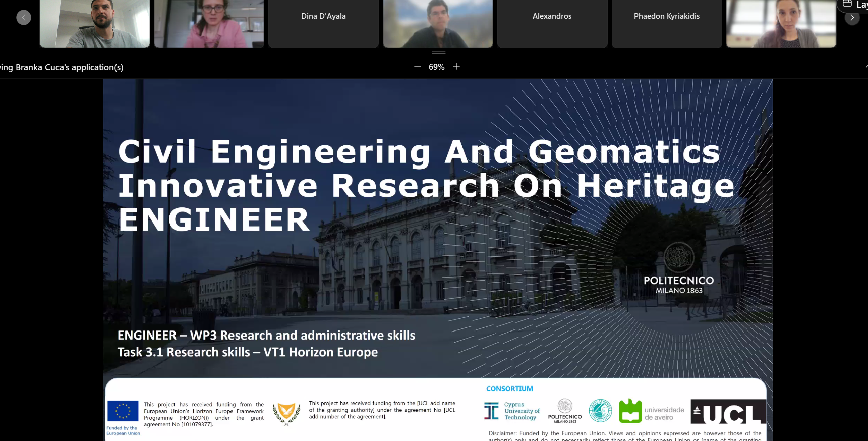Zoom in using the plus icon
This screenshot has width=868, height=441.
click(x=456, y=66)
